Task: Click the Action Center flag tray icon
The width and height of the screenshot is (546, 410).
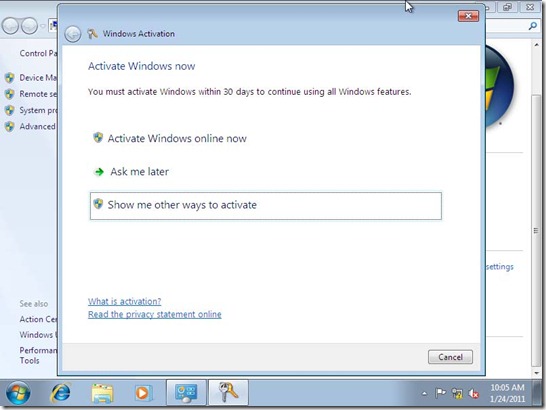Action: [440, 393]
